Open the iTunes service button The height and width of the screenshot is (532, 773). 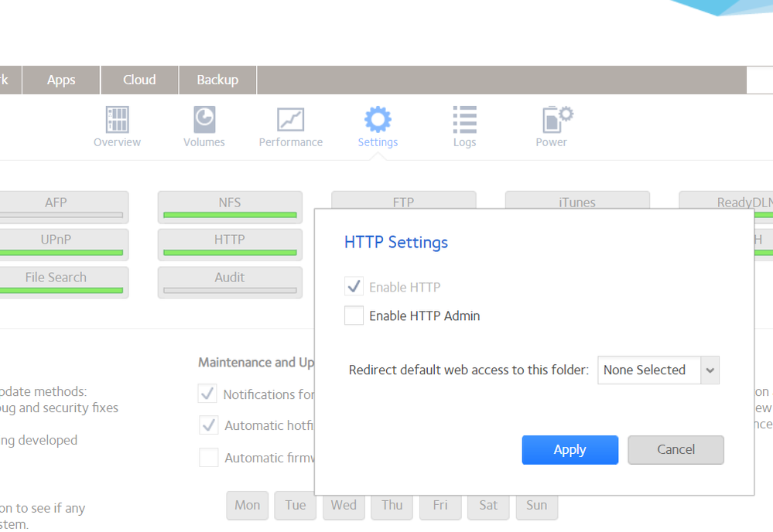click(x=577, y=200)
